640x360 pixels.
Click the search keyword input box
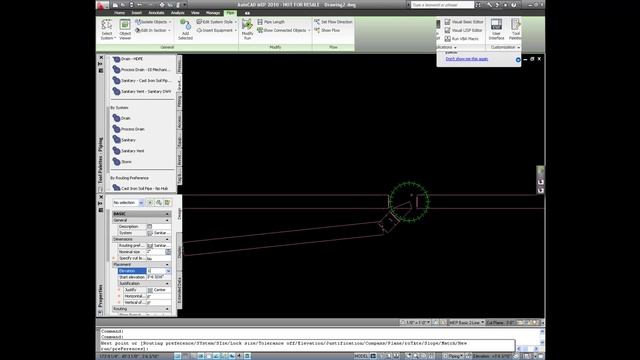tap(442, 5)
